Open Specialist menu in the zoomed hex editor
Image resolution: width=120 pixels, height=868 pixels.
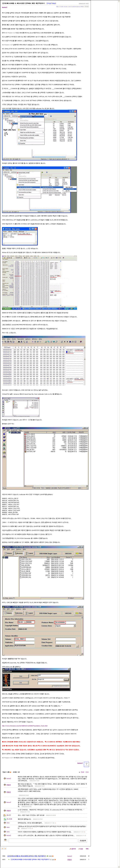(x=20, y=339)
